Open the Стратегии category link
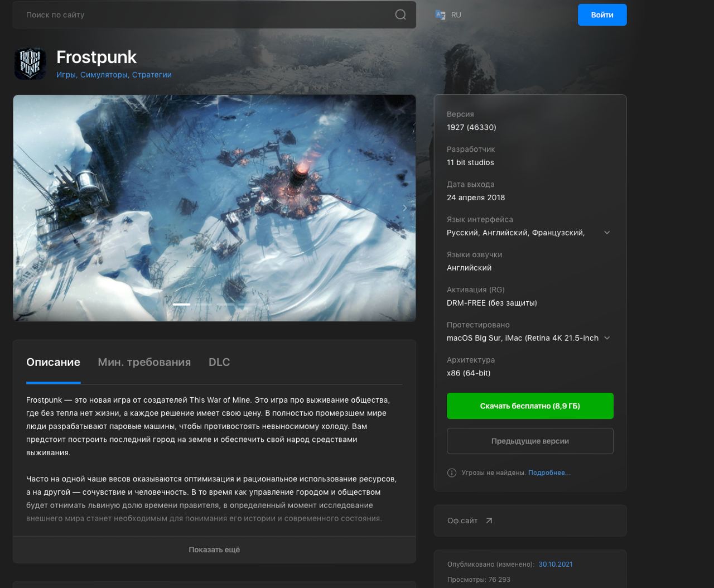Image resolution: width=714 pixels, height=588 pixels. point(152,75)
